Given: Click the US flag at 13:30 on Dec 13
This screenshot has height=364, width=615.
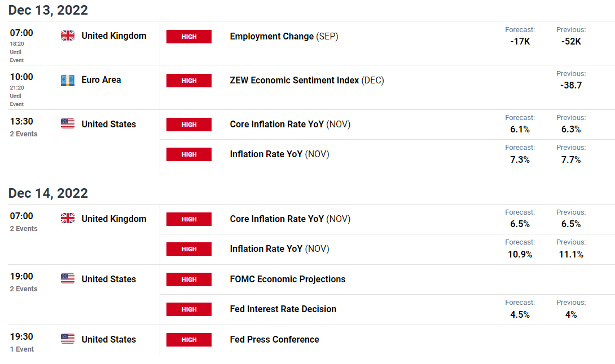Looking at the screenshot, I should click(68, 124).
